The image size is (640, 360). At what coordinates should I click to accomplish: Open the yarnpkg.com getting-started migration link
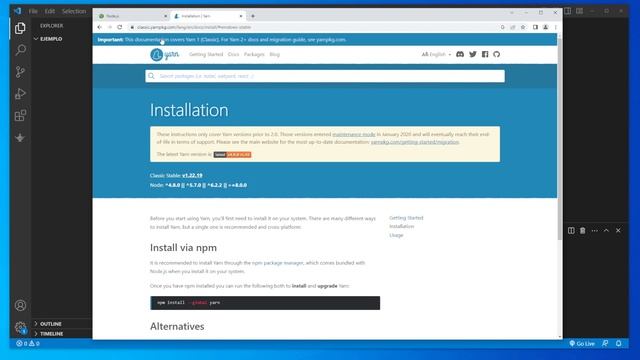pyautogui.click(x=415, y=142)
